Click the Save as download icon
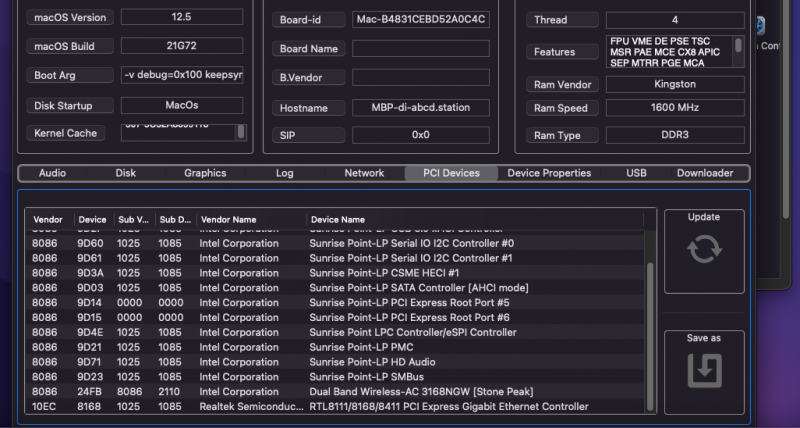This screenshot has height=428, width=800. (704, 370)
